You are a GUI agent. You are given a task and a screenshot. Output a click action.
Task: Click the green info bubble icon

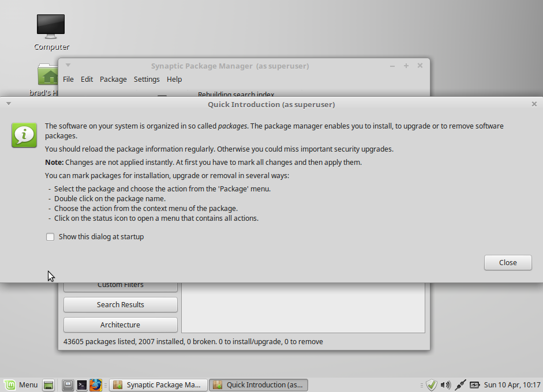click(x=24, y=135)
